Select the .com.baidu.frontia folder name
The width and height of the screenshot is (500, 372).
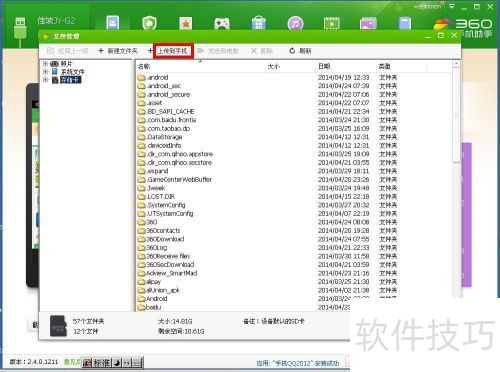pos(171,120)
